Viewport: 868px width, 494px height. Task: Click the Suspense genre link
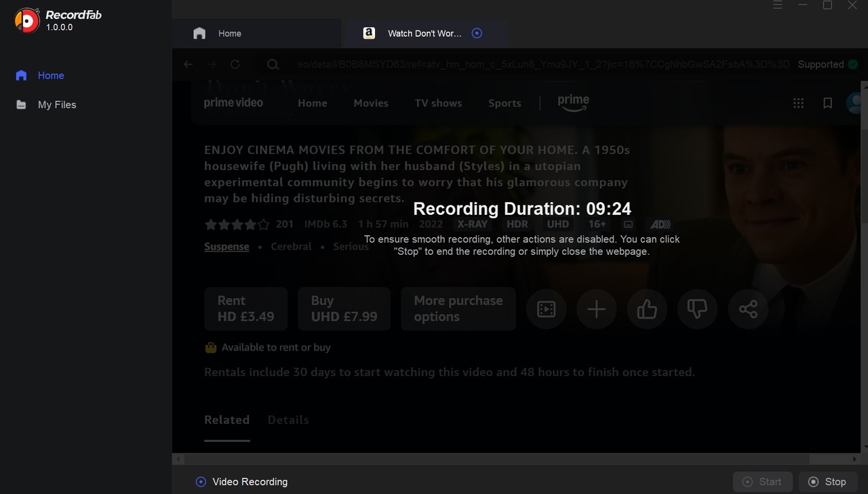click(x=226, y=247)
